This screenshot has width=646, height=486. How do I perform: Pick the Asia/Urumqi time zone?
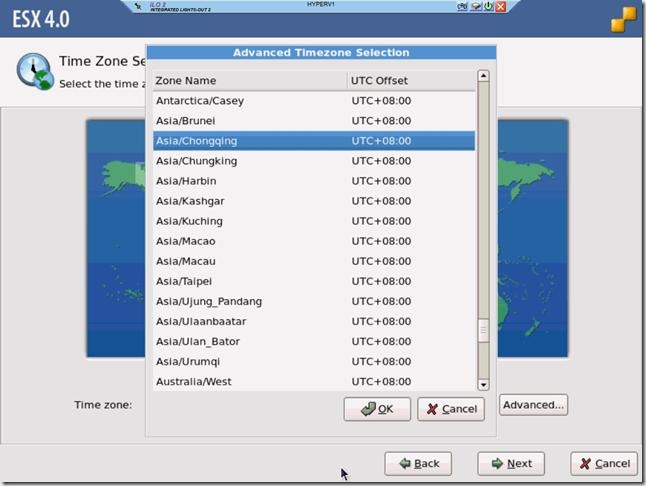pyautogui.click(x=314, y=362)
